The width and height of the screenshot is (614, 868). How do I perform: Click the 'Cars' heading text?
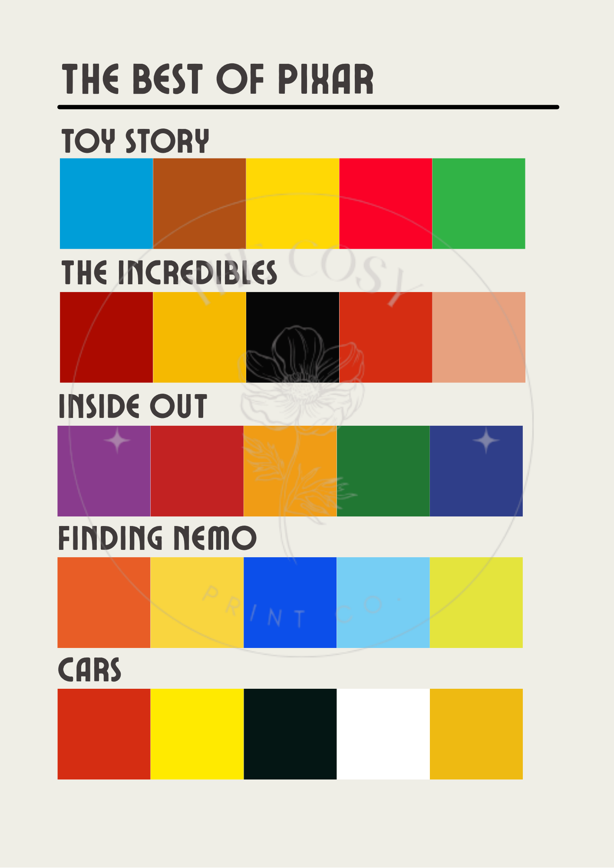click(x=89, y=670)
